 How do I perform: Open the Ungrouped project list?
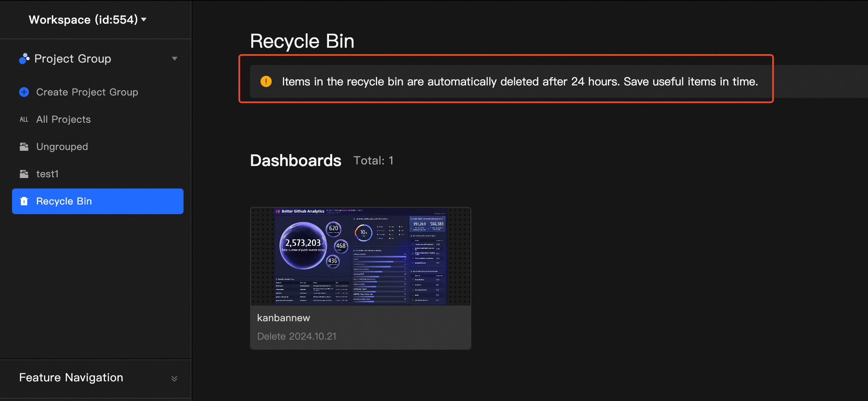click(62, 146)
